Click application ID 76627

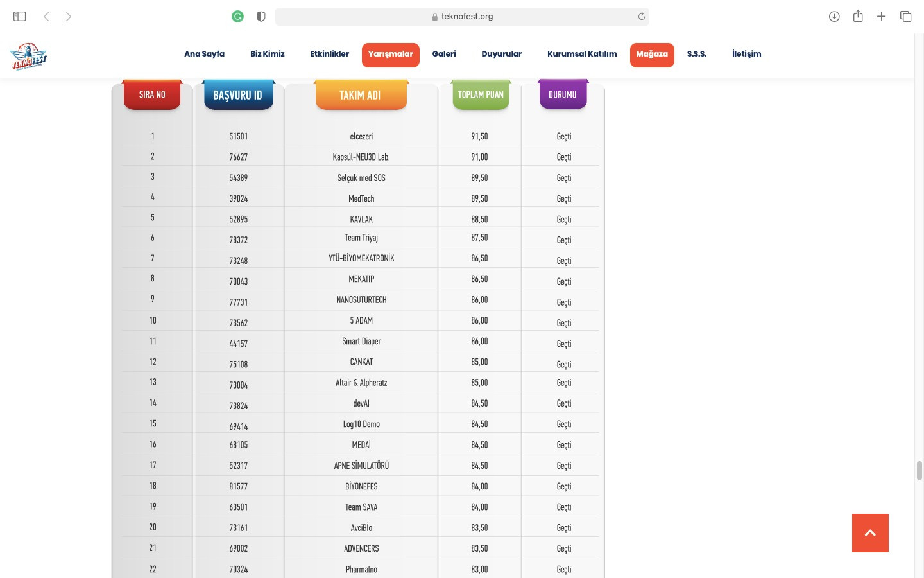(x=238, y=157)
